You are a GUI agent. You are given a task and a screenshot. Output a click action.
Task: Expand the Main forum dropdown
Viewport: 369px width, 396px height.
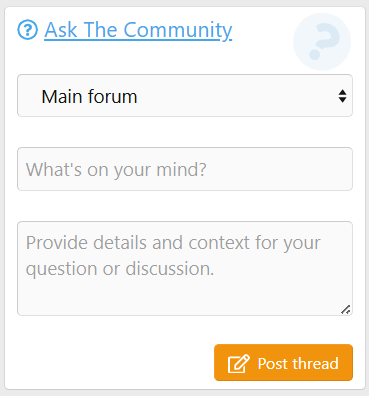coord(185,96)
